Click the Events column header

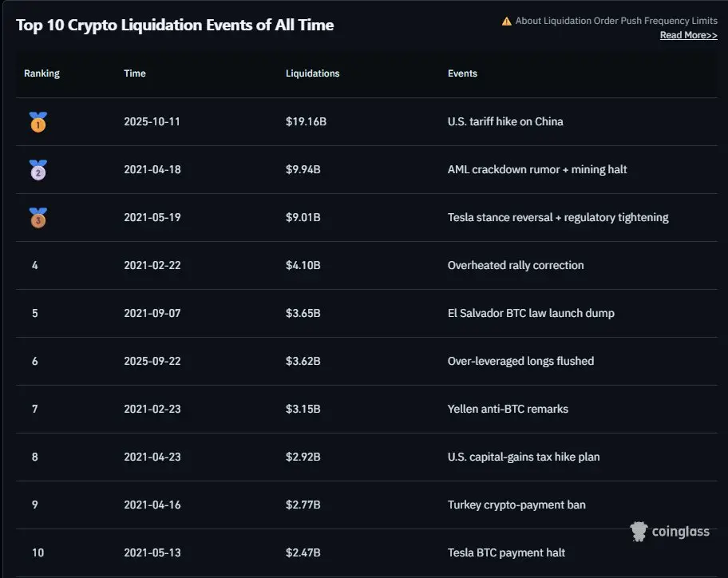point(462,73)
